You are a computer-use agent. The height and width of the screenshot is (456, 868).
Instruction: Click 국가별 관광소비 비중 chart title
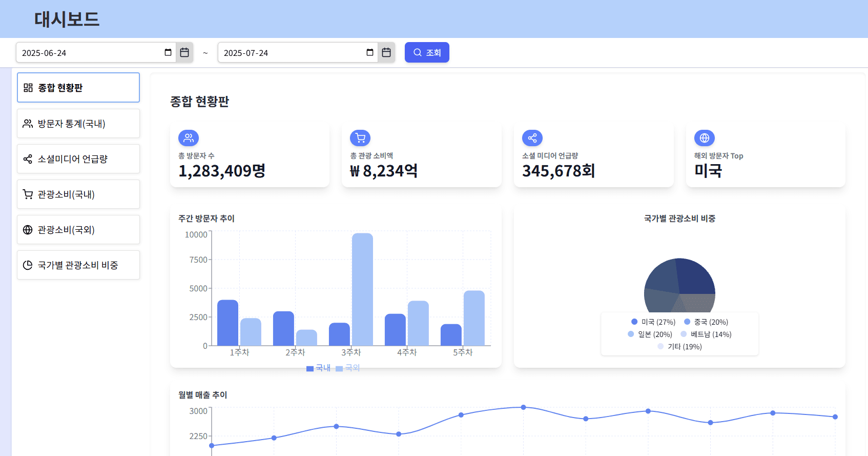pyautogui.click(x=679, y=219)
